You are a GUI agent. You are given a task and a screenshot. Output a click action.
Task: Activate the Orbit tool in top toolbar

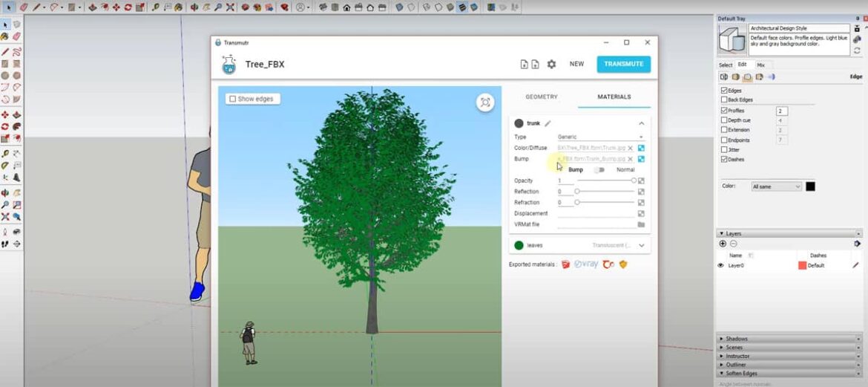click(x=194, y=7)
